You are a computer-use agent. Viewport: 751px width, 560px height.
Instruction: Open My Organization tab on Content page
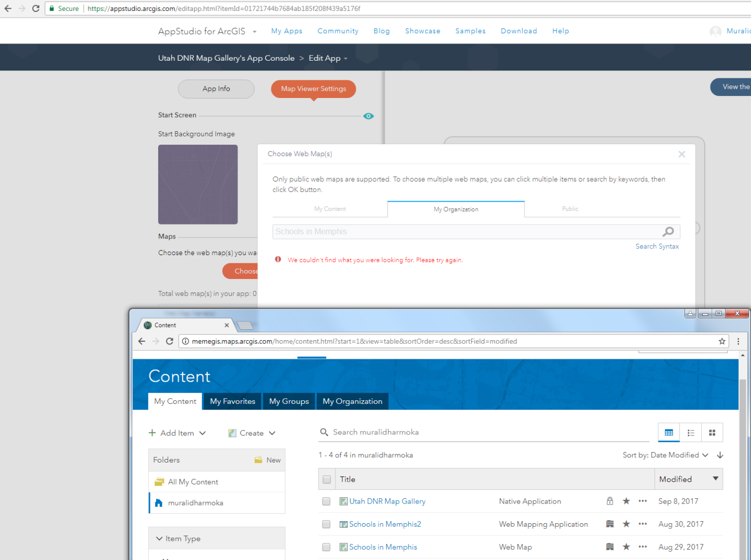(x=353, y=401)
